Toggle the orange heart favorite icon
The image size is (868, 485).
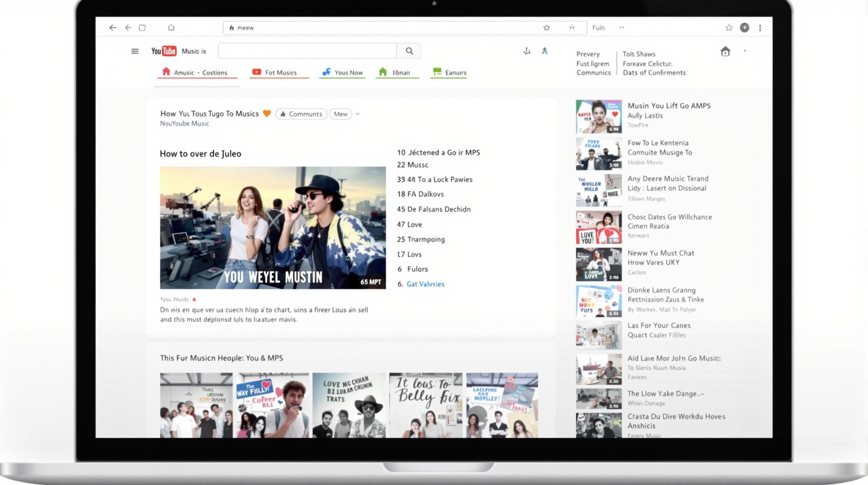(x=267, y=114)
